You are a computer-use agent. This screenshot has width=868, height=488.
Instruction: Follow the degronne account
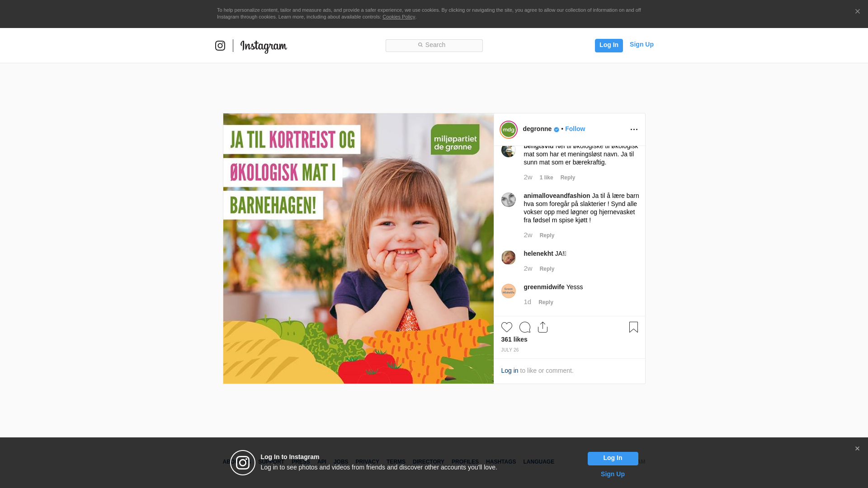[x=575, y=129]
